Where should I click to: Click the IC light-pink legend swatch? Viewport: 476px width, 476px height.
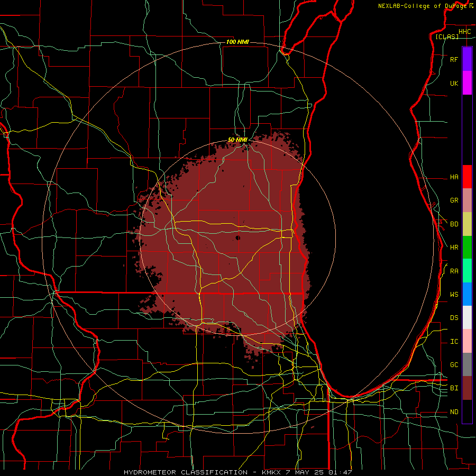[467, 341]
